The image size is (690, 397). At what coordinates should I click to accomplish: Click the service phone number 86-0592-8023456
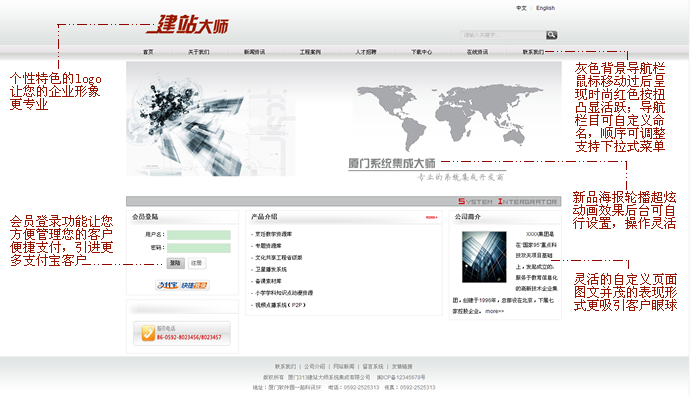189,338
